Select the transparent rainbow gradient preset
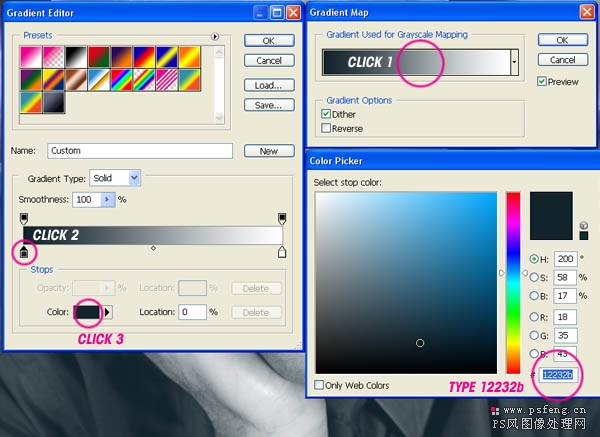 [x=144, y=80]
